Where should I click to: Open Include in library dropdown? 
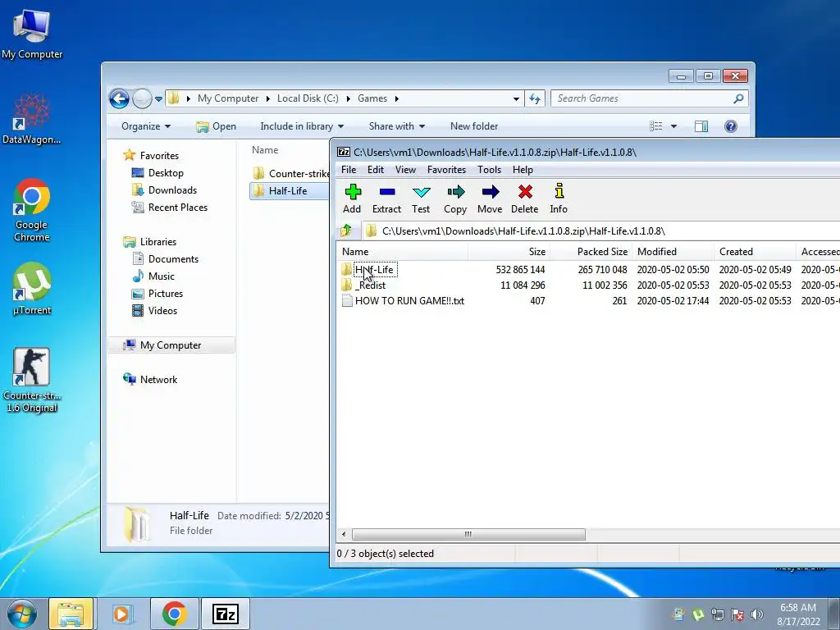(x=302, y=126)
